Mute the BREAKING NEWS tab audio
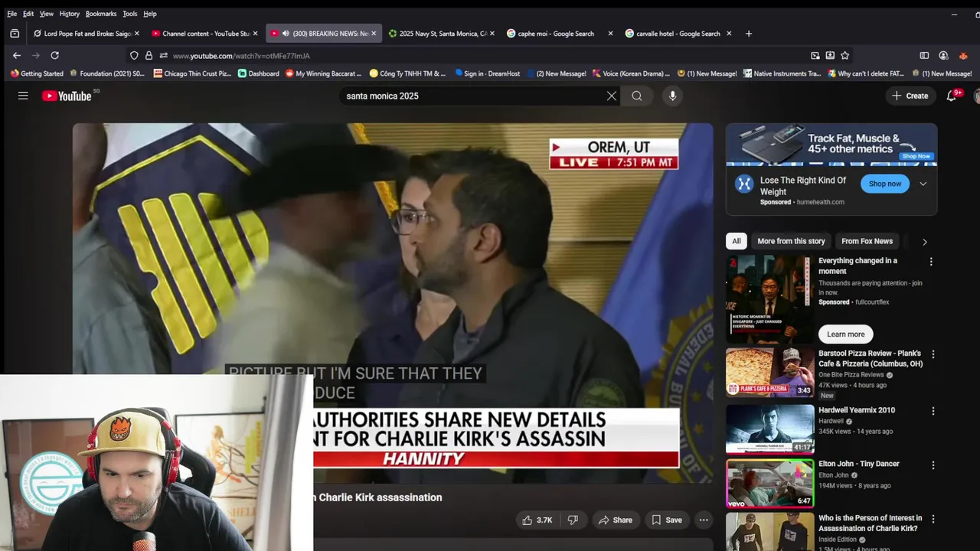 [x=286, y=33]
